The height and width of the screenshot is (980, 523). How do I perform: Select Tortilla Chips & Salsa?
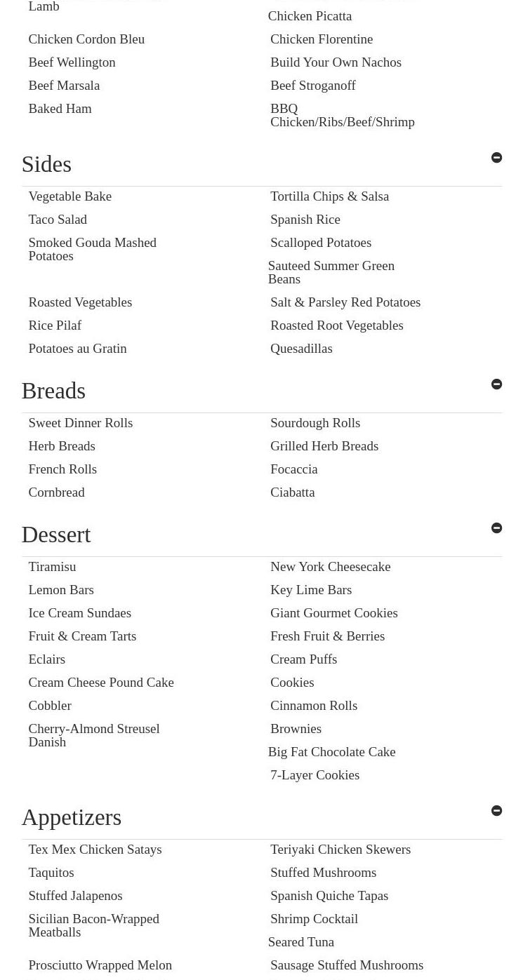pos(329,196)
